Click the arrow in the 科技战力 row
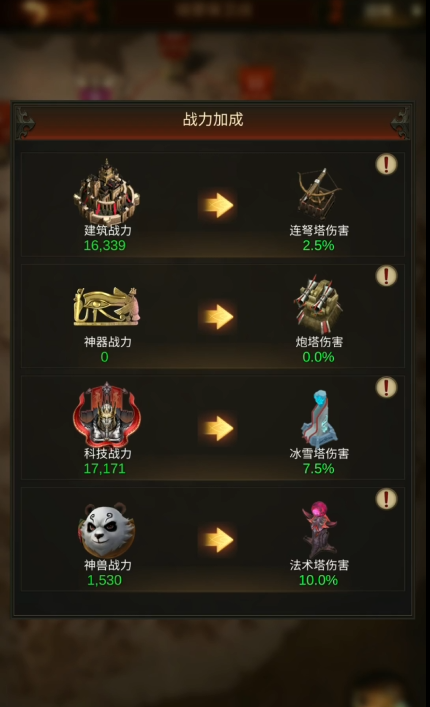 [218, 428]
